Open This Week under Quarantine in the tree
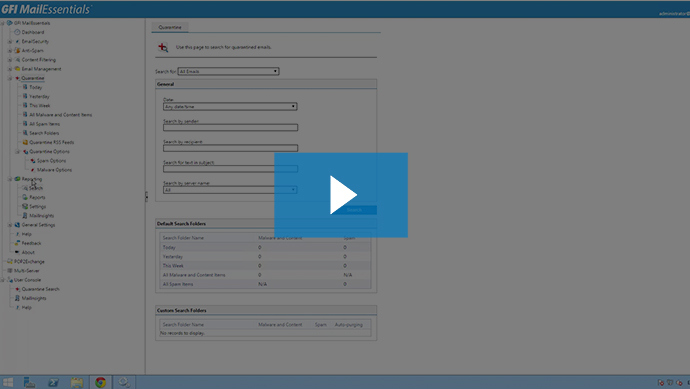Viewport: 690px width, 389px height. point(40,106)
